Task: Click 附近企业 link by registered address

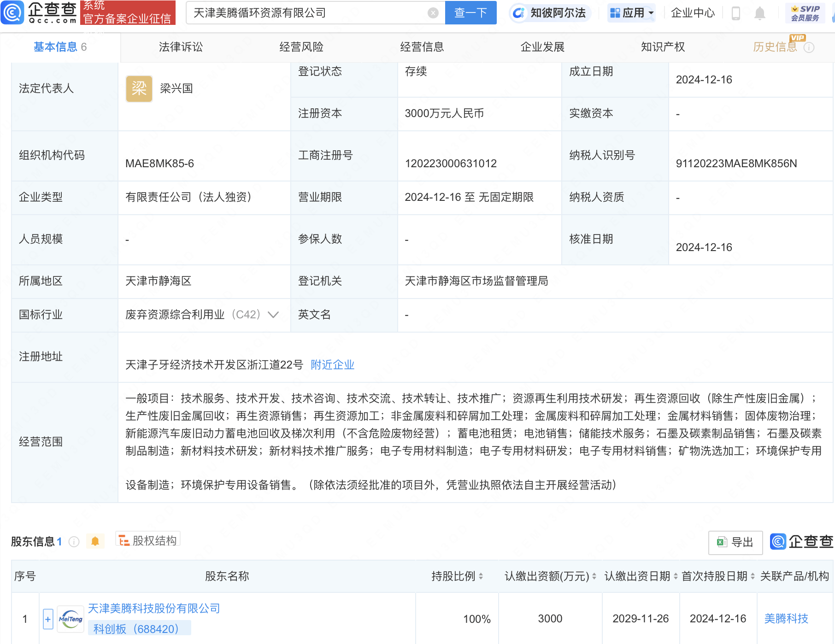Action: click(x=332, y=365)
